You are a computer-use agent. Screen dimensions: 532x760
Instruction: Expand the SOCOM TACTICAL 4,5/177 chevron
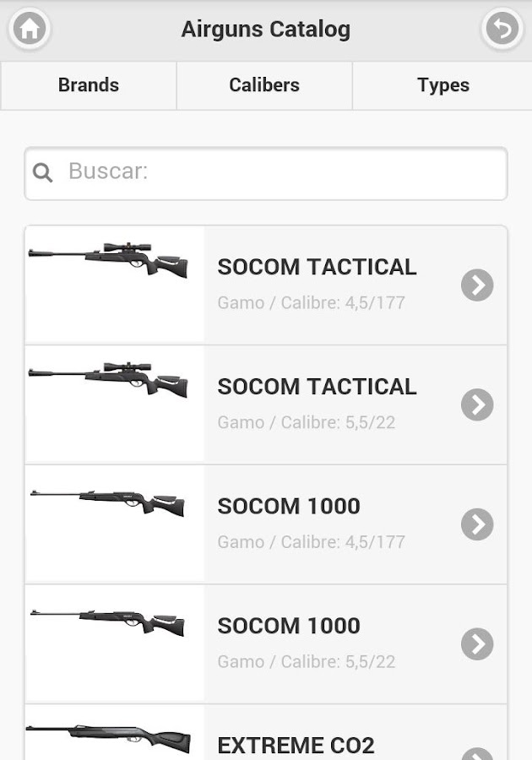coord(477,285)
